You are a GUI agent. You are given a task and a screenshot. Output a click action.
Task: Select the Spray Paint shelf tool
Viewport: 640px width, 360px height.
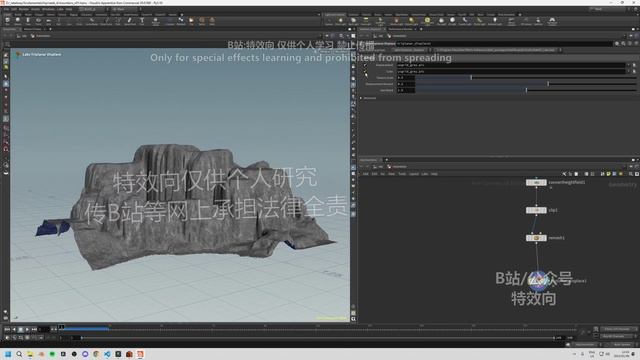tap(130, 21)
